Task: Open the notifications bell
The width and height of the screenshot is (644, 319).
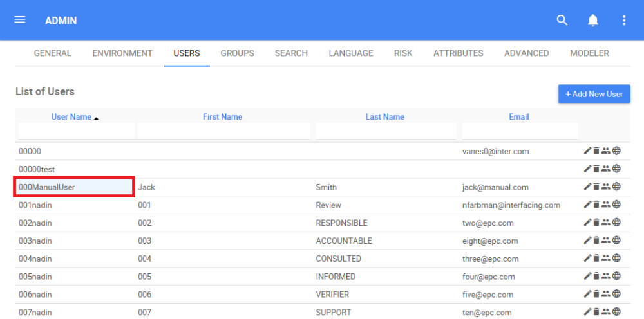Action: (593, 21)
